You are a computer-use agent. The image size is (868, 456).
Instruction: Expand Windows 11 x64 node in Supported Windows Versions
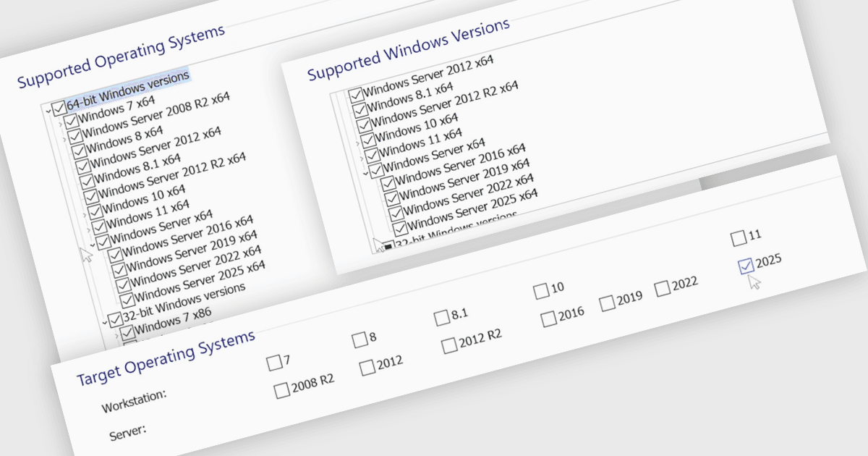[x=361, y=158]
